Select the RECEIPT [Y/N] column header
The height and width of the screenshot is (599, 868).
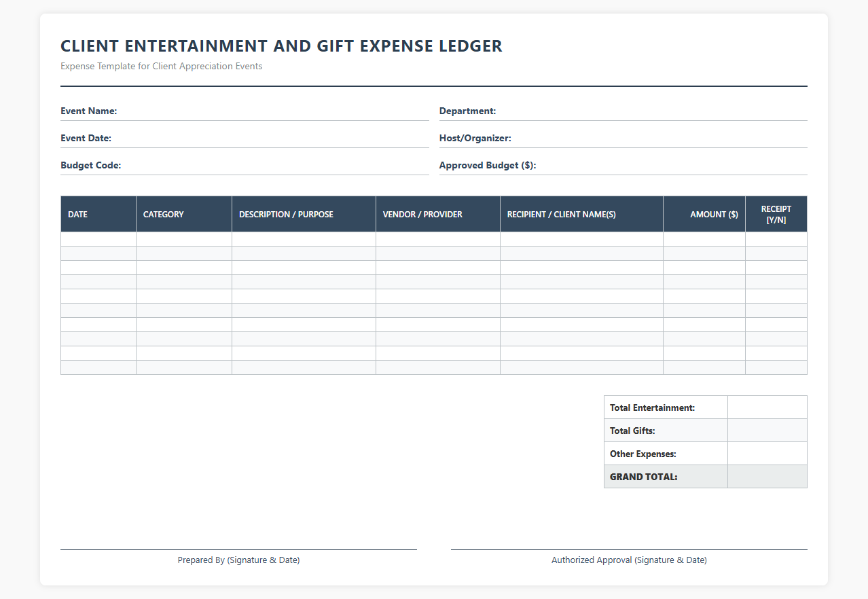coord(776,214)
